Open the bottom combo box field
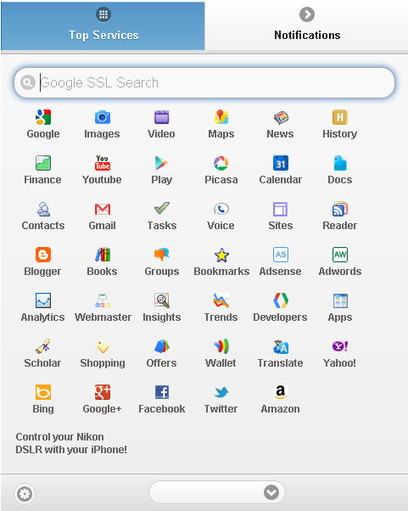Image resolution: width=408 pixels, height=511 pixels. click(x=217, y=492)
